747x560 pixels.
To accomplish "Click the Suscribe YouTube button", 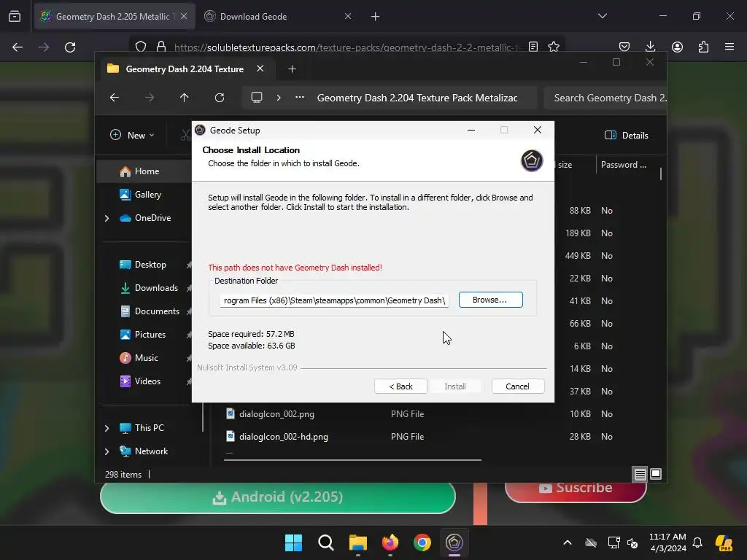I will (576, 489).
